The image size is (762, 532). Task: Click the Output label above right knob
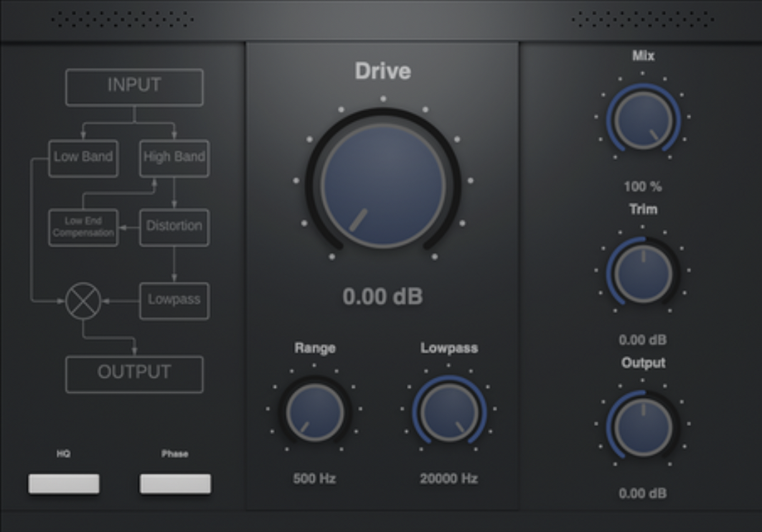click(x=643, y=363)
